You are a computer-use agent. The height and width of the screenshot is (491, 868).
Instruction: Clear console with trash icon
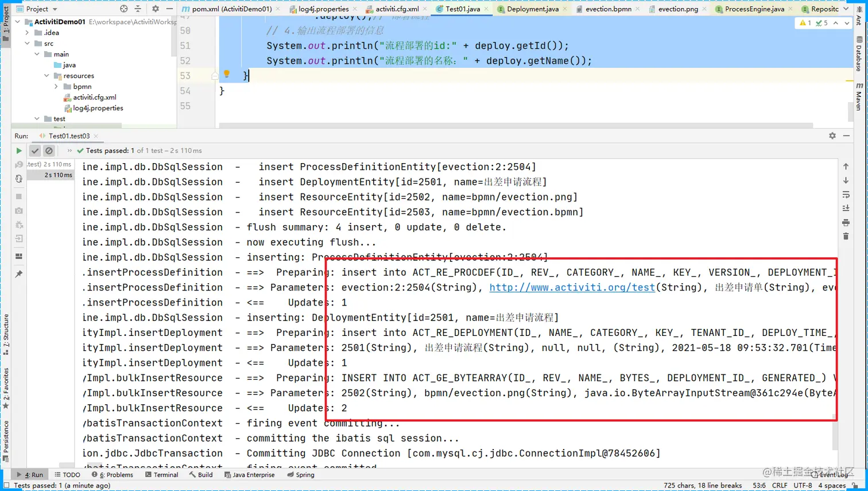click(x=846, y=237)
